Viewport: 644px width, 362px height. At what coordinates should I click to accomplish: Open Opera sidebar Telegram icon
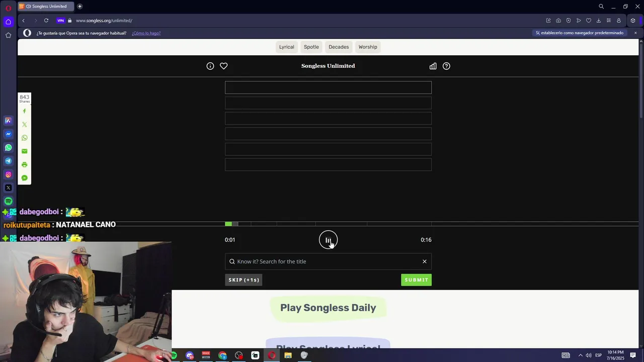coord(8,161)
